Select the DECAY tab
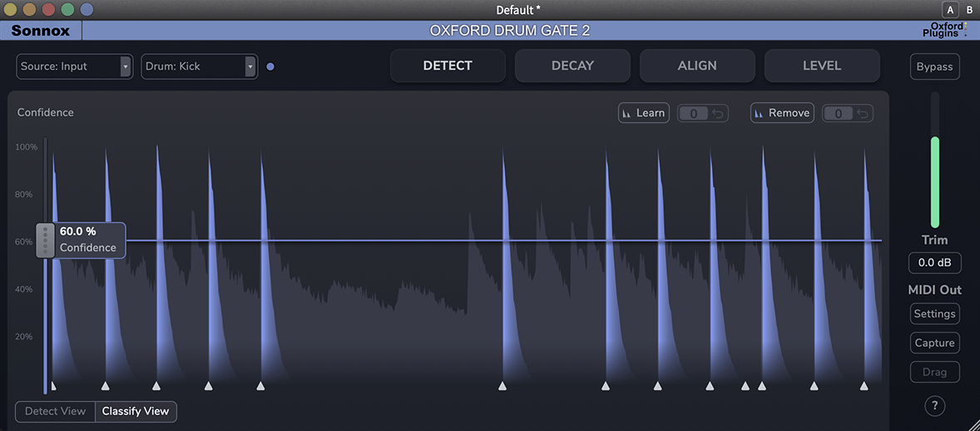980x431 pixels. 572,66
